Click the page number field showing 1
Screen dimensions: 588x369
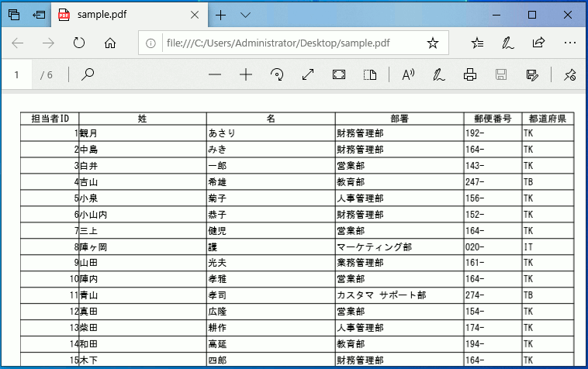click(16, 75)
